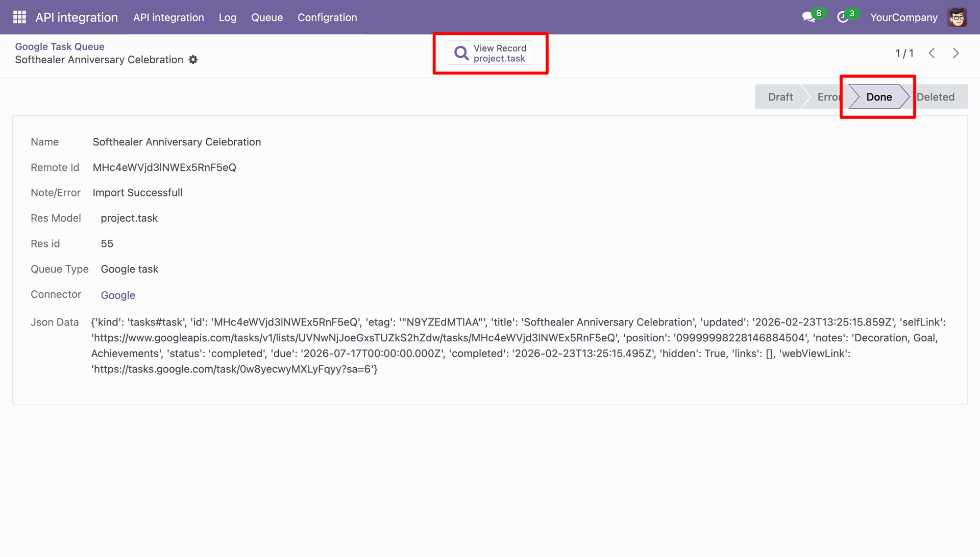Click the user avatar picture
Screen dimensions: 980x557
click(957, 17)
